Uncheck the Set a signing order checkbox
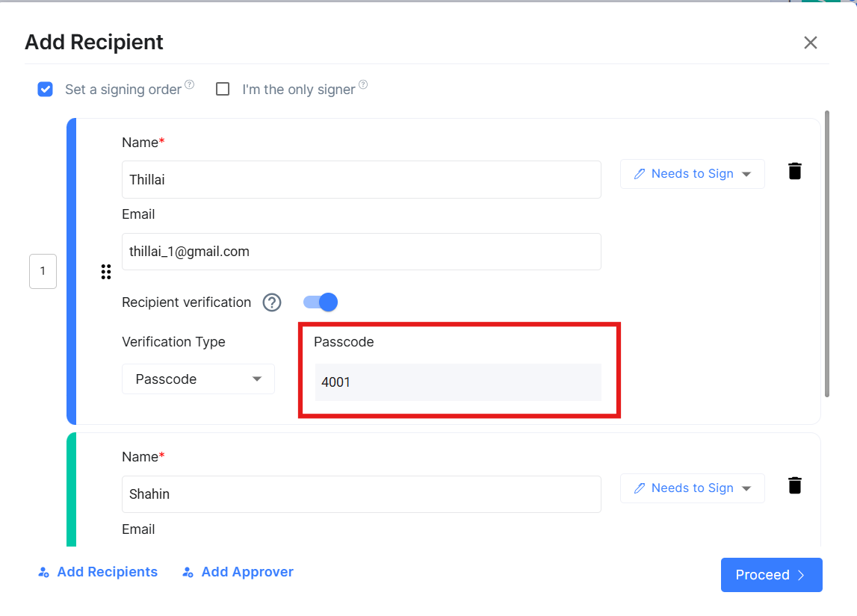 (46, 90)
